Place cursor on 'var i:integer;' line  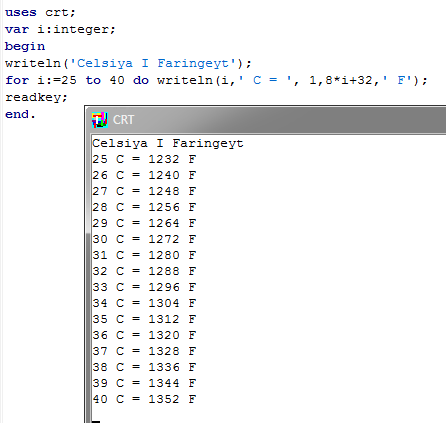(x=60, y=29)
